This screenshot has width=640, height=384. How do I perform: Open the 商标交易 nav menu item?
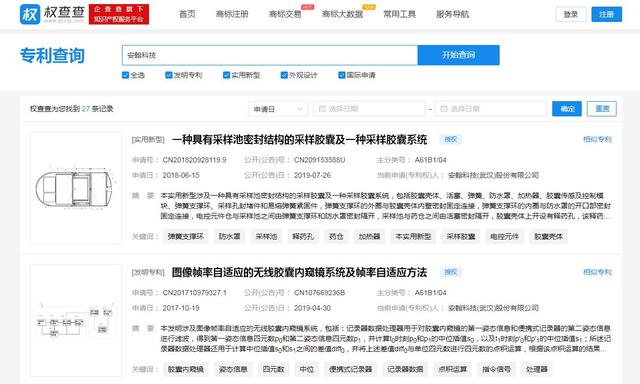285,14
